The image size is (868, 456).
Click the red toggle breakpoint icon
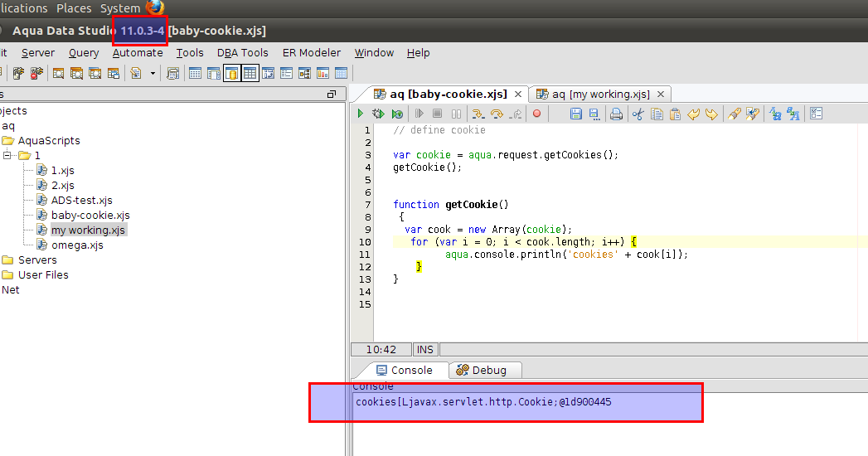pos(536,114)
